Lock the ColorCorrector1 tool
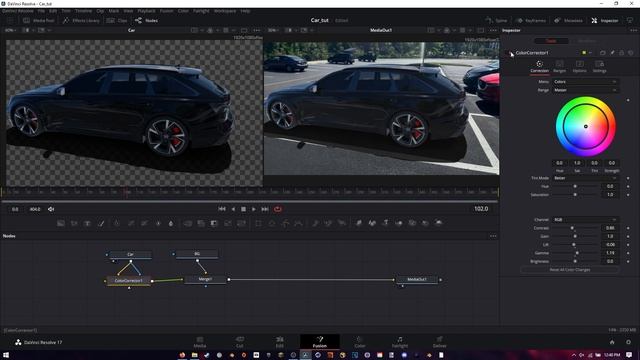Image resolution: width=640 pixels, height=360 pixels. tap(622, 53)
